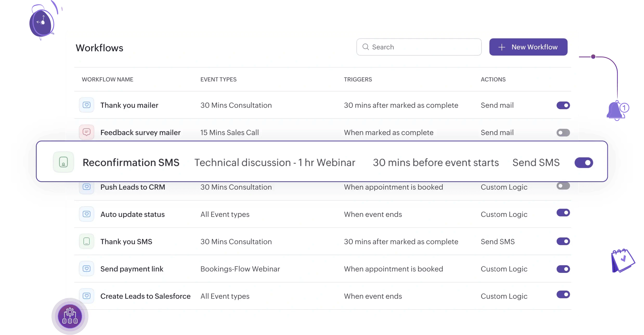Click the Triggers column header

(358, 80)
